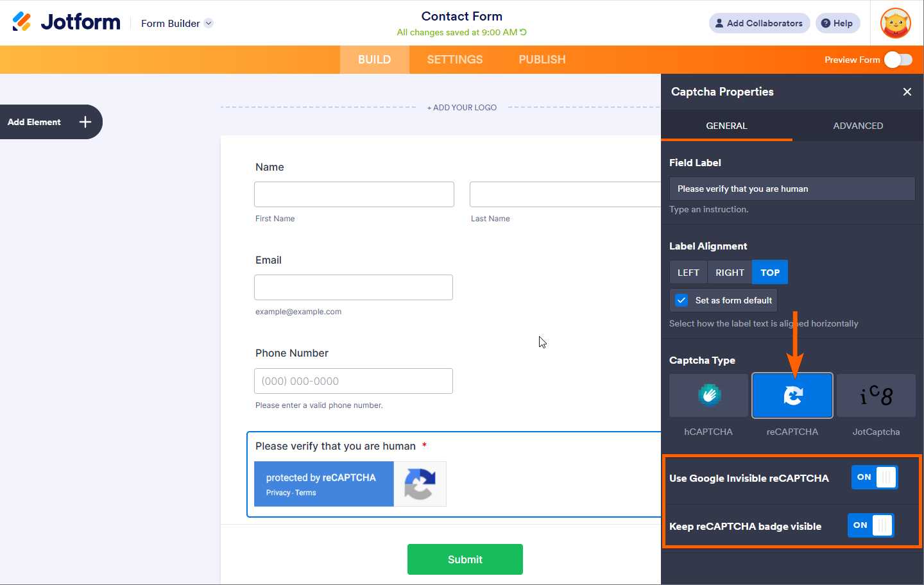Align label to the LEFT
The height and width of the screenshot is (585, 924).
(689, 273)
